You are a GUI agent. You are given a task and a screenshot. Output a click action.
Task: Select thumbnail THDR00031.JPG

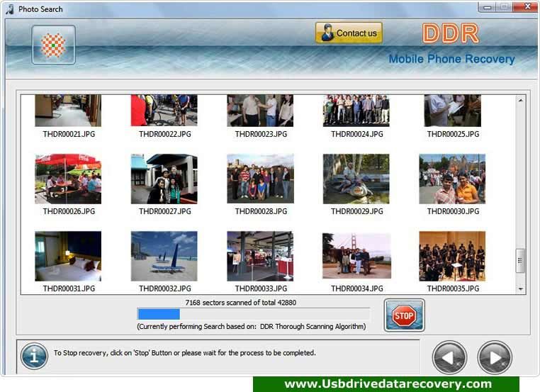(68, 256)
